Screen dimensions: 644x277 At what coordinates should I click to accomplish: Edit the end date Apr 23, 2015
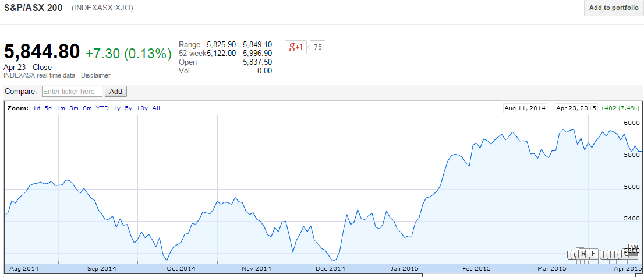tap(576, 108)
